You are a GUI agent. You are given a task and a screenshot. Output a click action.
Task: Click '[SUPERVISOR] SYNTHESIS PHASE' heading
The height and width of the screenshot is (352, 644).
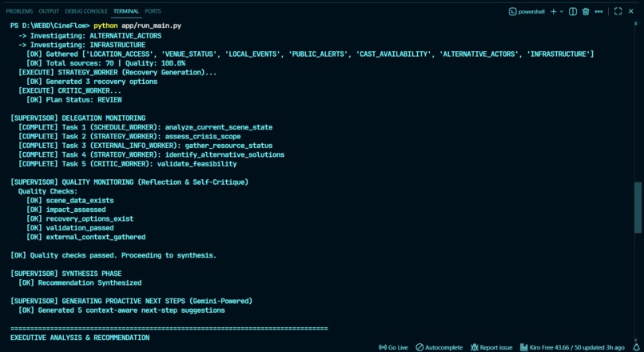pos(66,274)
